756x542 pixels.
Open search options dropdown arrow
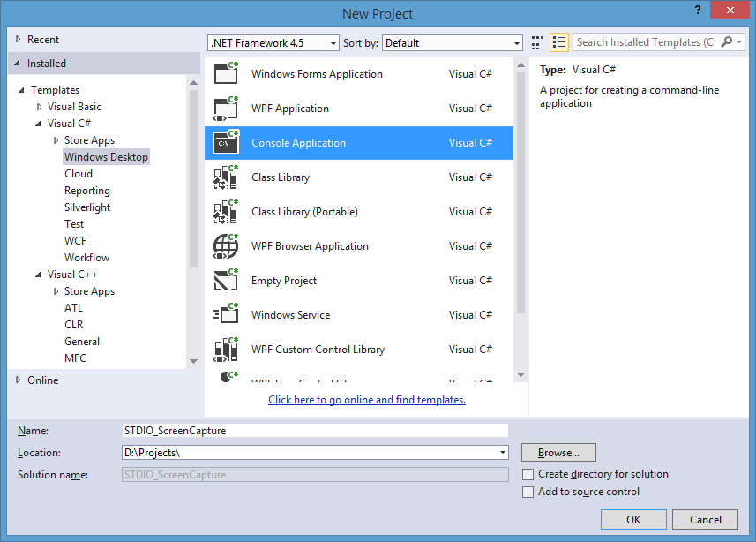click(x=739, y=42)
